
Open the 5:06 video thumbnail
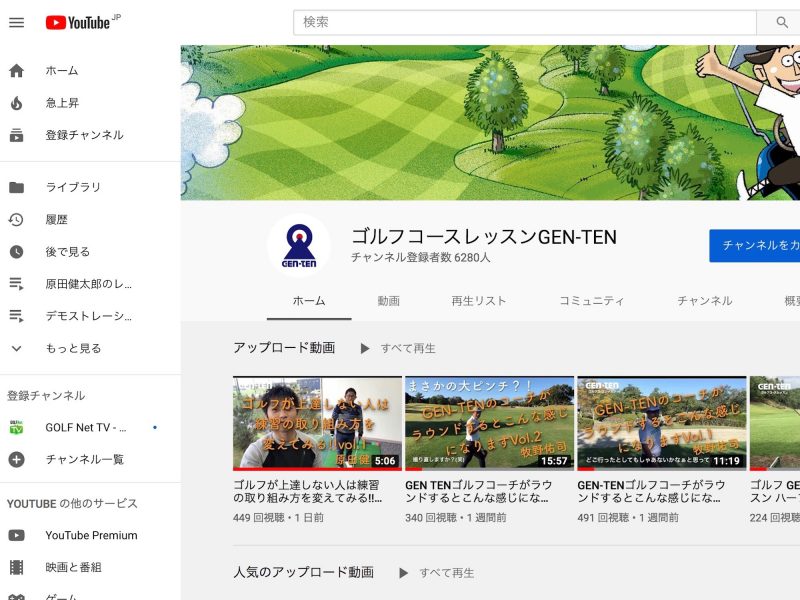[317, 423]
